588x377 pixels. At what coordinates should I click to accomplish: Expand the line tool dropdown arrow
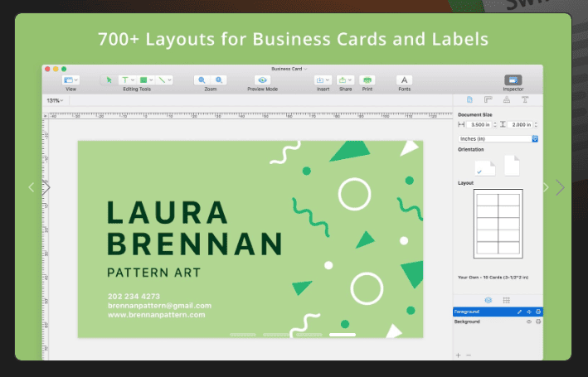pos(169,80)
